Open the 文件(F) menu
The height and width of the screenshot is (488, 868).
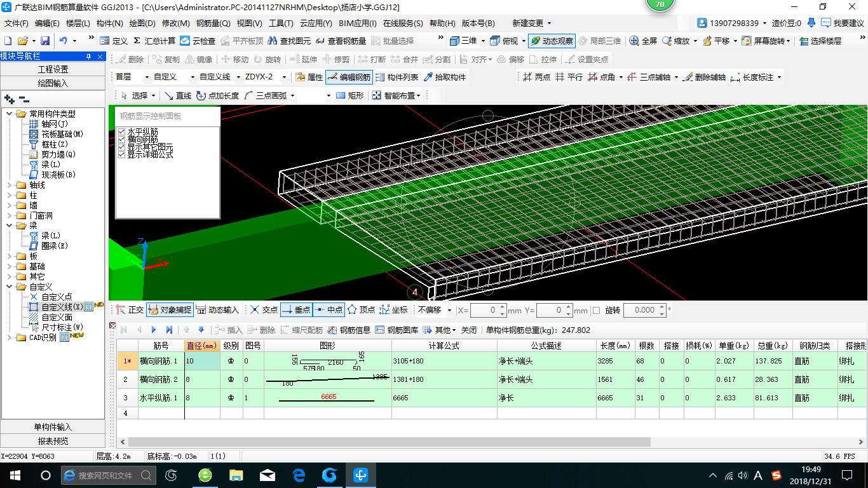(x=17, y=24)
